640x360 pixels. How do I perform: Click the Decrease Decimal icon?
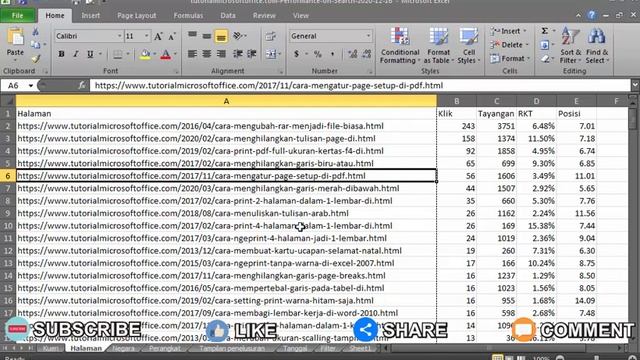[x=367, y=54]
